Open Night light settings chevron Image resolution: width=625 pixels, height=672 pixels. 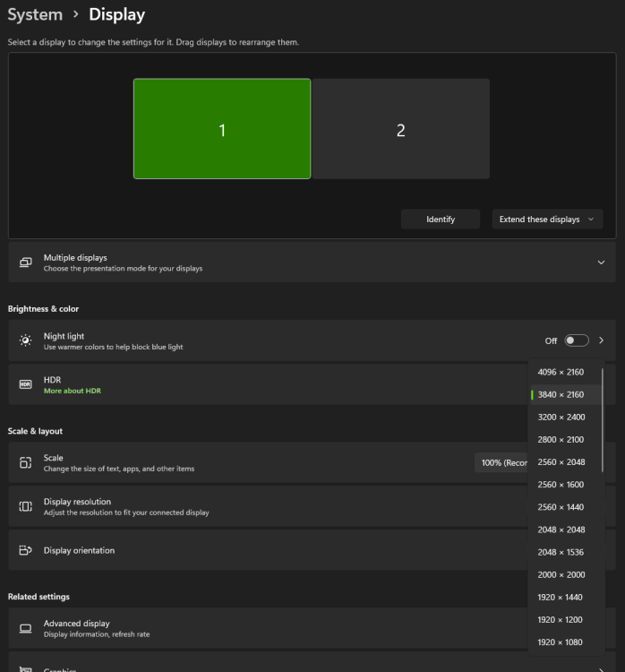coord(602,340)
